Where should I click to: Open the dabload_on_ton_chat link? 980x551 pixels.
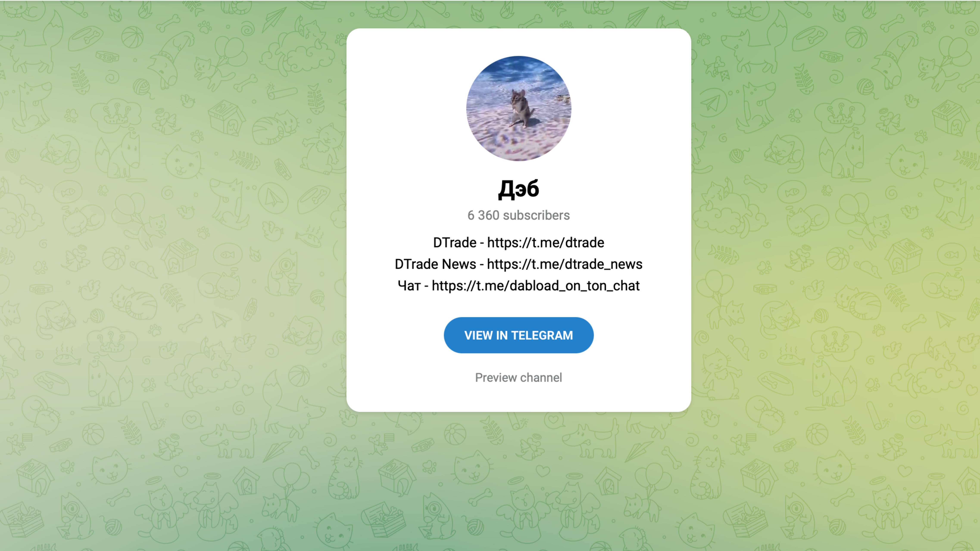[536, 286]
